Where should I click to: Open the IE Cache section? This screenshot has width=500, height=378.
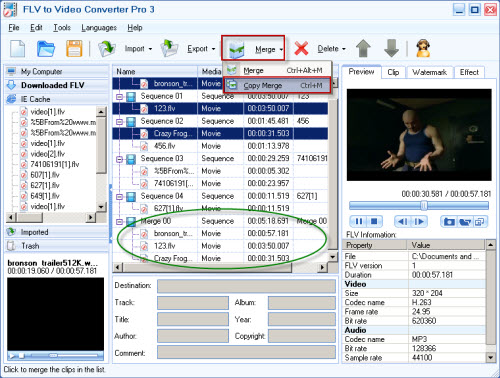(x=57, y=99)
